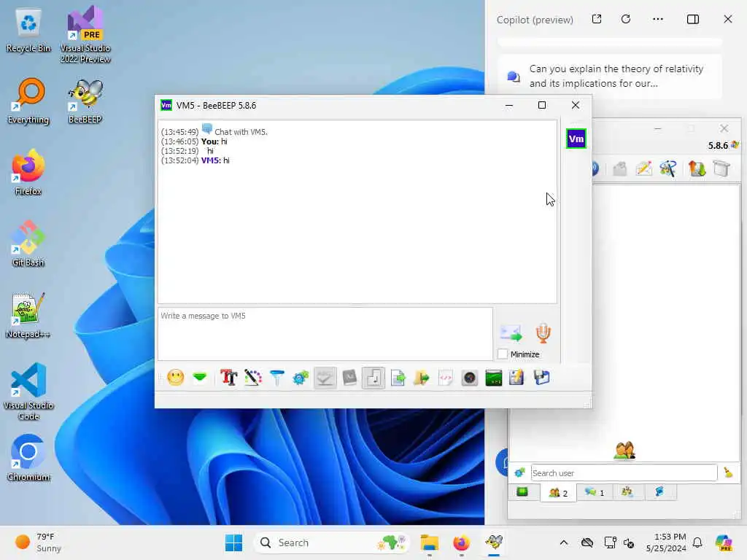The height and width of the screenshot is (560, 747).
Task: Open Copilot more options menu
Action: click(x=658, y=19)
